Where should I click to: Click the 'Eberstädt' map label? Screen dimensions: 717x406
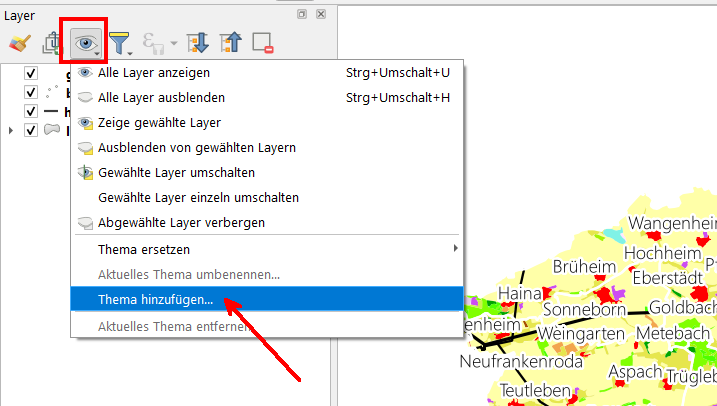668,278
